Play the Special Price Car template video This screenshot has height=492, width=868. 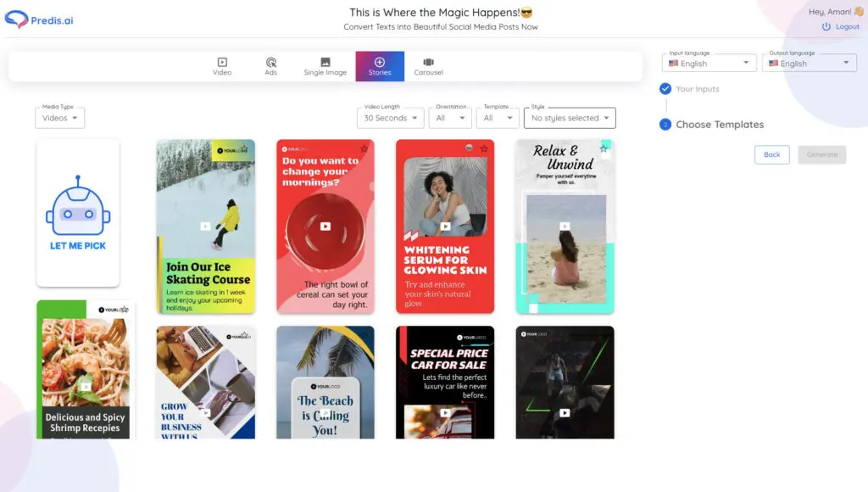tap(445, 413)
